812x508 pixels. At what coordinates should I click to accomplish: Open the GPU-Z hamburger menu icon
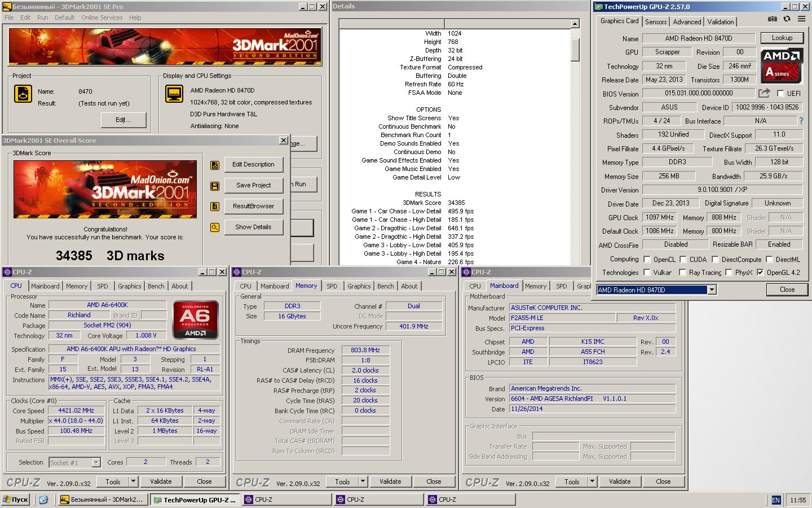pyautogui.click(x=802, y=19)
